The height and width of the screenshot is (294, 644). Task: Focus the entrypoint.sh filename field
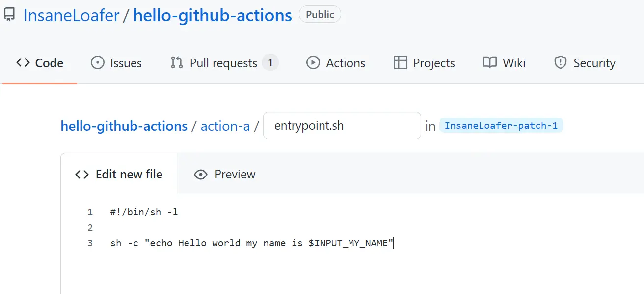(342, 126)
